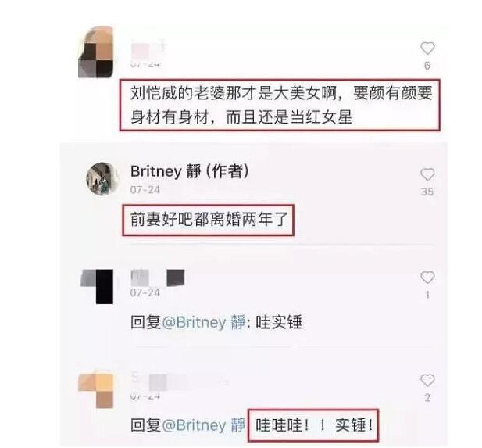Open Britney 静's profile avatar

click(x=102, y=179)
